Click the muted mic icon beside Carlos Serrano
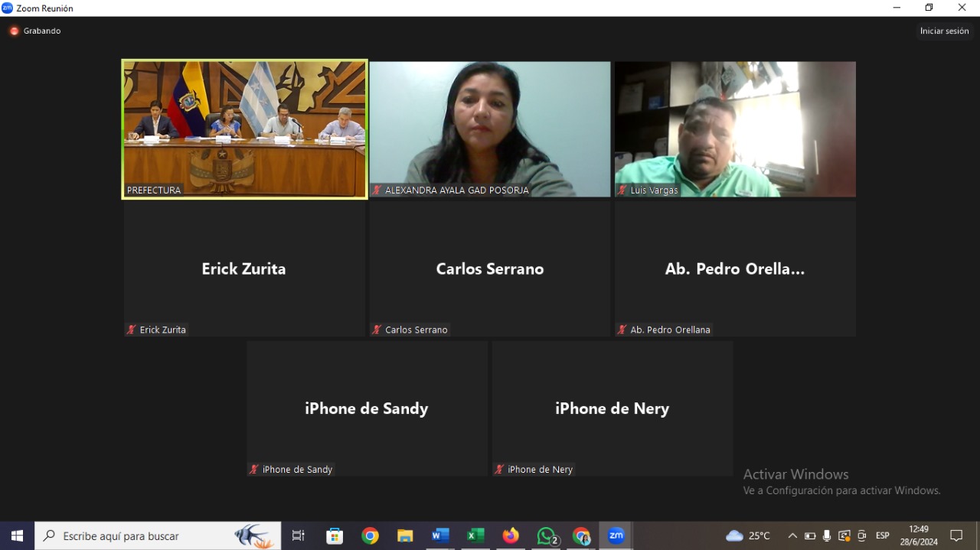The height and width of the screenshot is (550, 980). point(377,330)
